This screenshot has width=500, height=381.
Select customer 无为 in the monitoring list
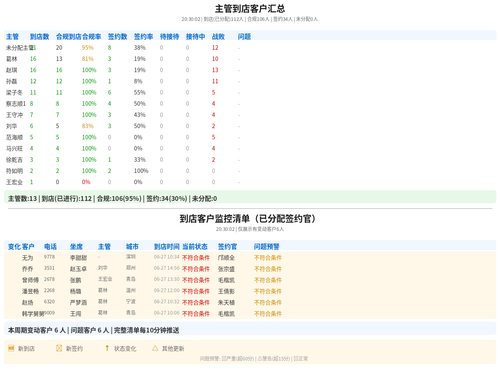point(27,258)
